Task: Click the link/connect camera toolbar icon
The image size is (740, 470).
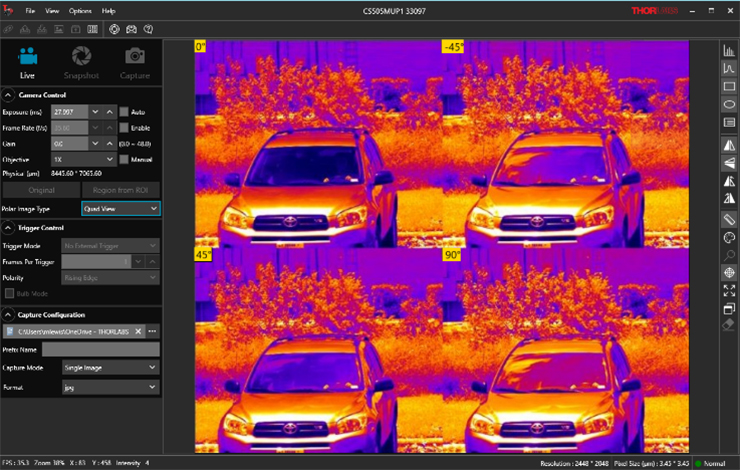Action: point(8,29)
